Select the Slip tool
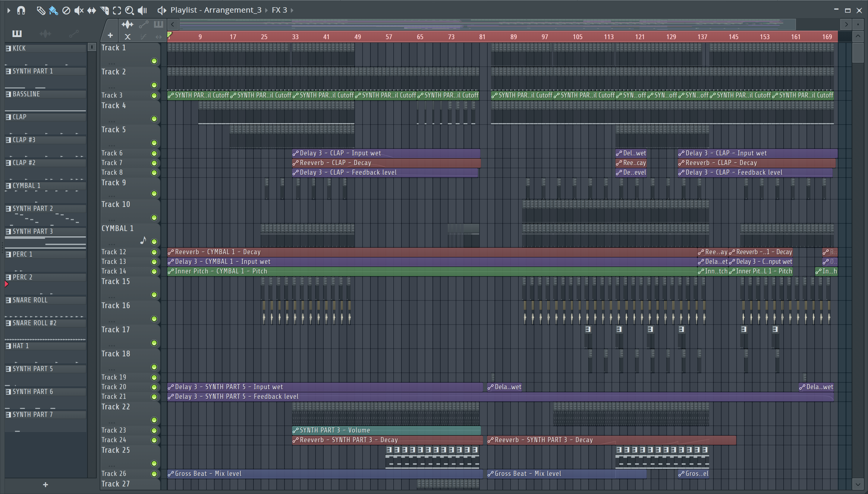Viewport: 868px width, 494px height. click(91, 11)
